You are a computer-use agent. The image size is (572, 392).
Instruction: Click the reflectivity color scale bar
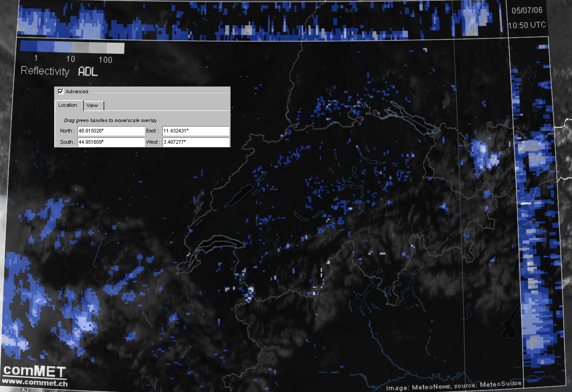(x=72, y=47)
